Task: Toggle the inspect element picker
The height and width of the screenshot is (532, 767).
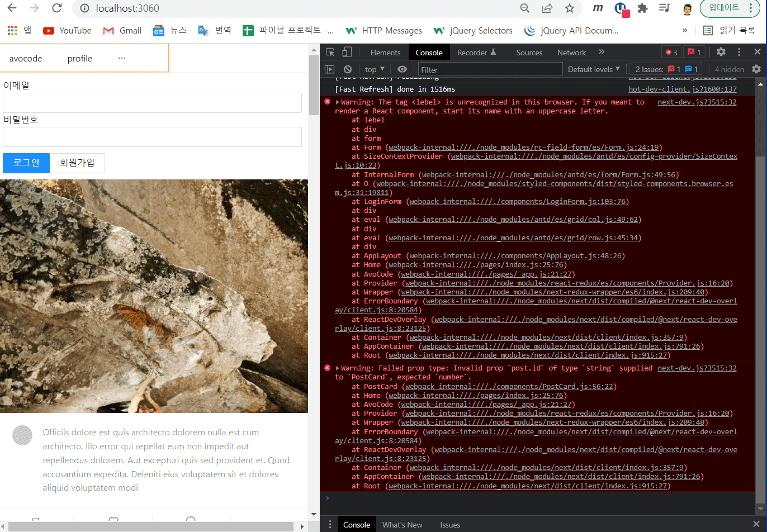Action: click(330, 52)
